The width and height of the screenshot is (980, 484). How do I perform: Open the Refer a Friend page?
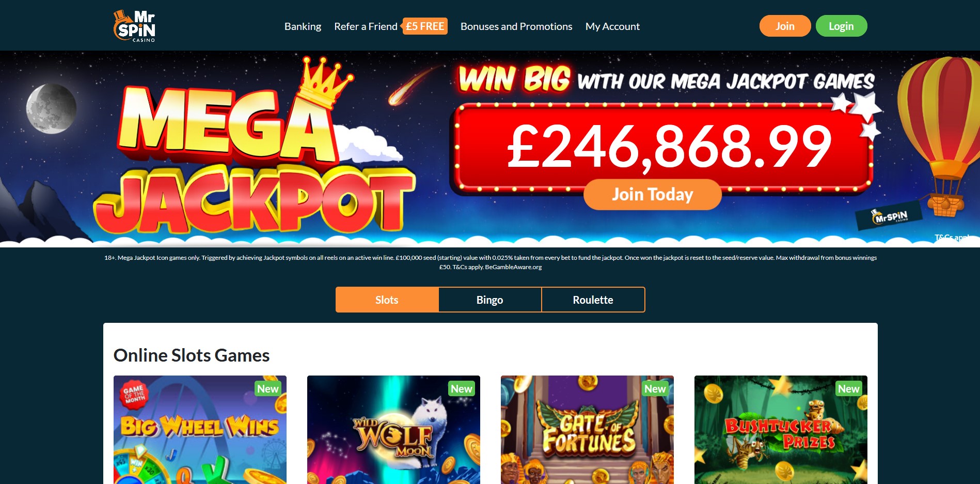coord(366,26)
